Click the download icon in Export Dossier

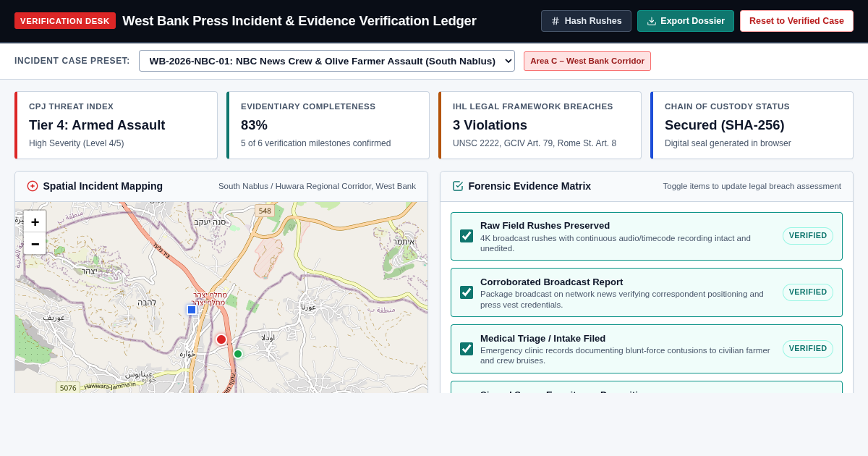[652, 21]
